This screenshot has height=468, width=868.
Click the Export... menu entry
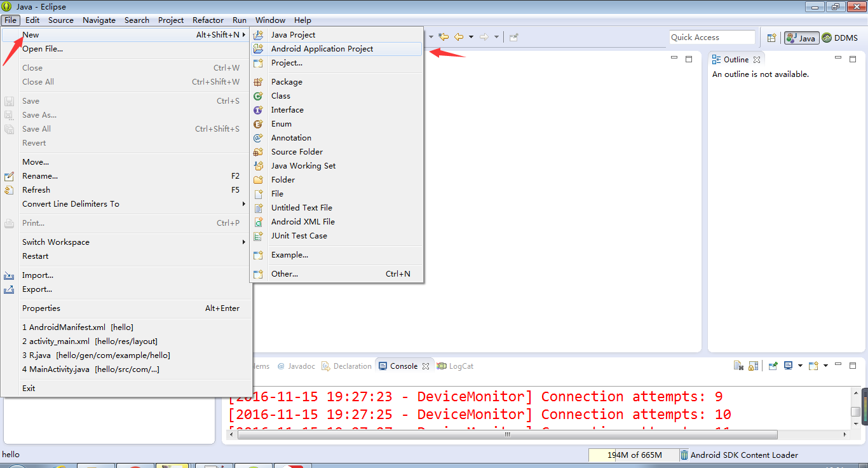click(x=126, y=289)
